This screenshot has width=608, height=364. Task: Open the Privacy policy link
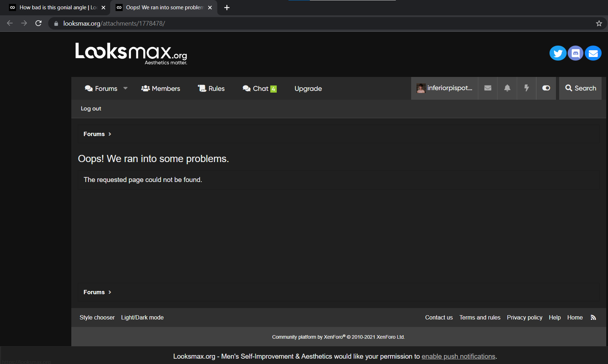tap(525, 317)
